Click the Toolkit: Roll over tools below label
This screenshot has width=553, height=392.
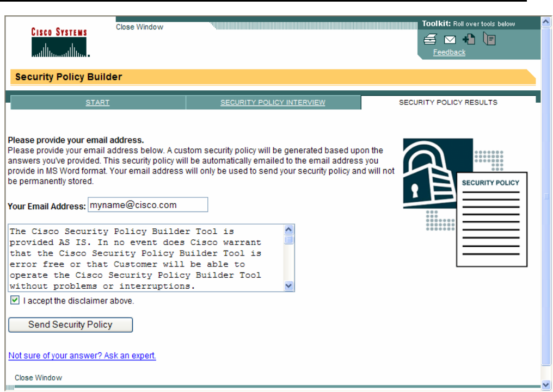[x=468, y=23]
